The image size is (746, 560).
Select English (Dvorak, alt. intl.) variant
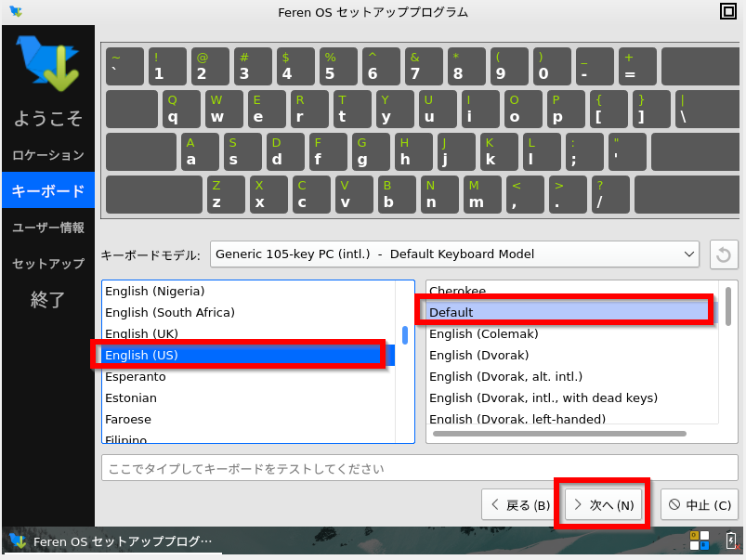pos(572,377)
